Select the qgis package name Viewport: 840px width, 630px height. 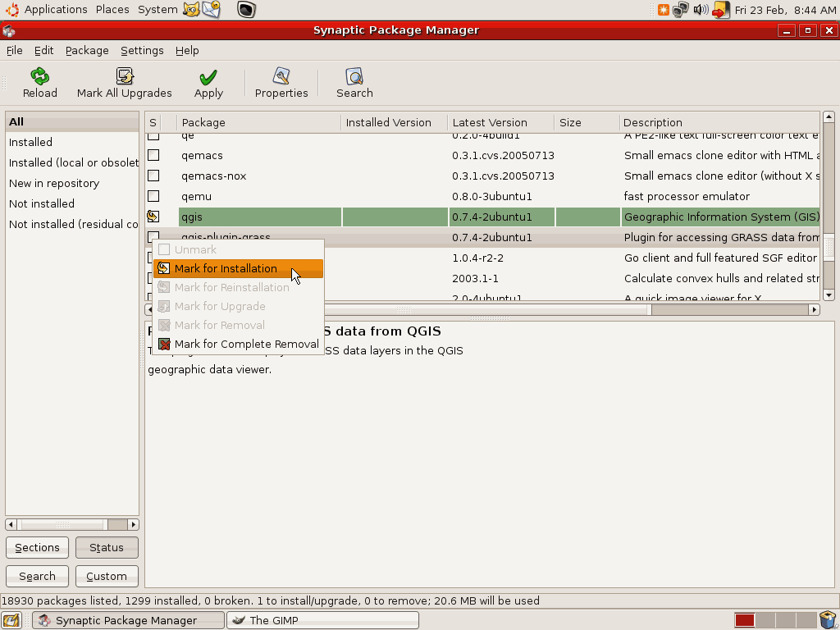pyautogui.click(x=192, y=217)
